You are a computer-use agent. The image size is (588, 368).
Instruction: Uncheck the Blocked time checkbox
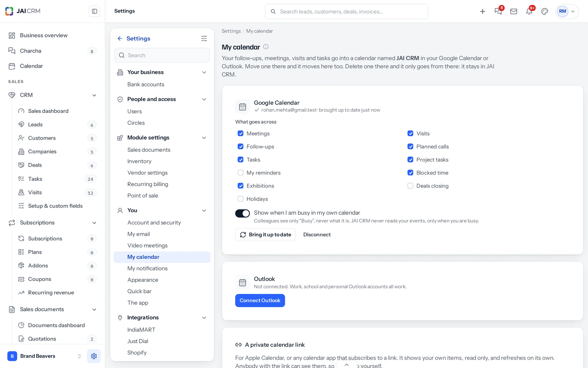point(410,173)
